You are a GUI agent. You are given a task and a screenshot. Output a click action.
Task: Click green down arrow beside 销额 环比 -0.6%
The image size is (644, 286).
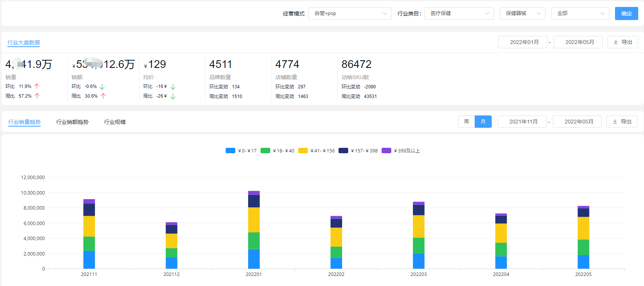(102, 87)
